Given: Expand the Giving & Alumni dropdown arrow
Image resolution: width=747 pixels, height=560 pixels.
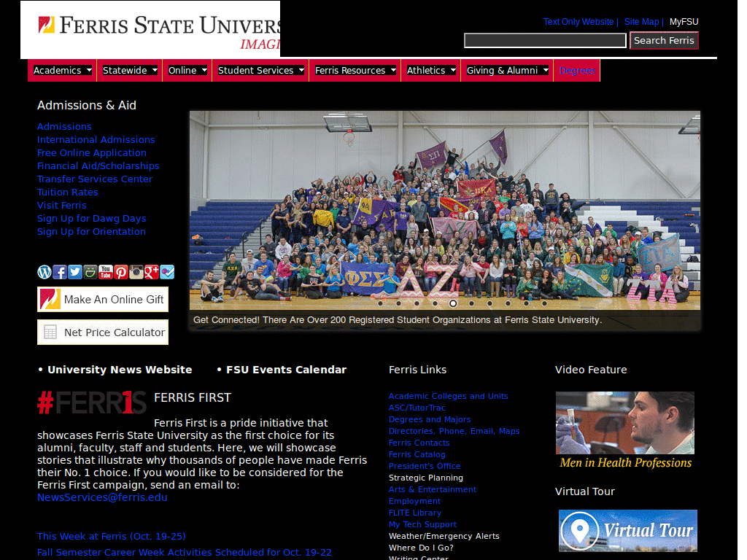Looking at the screenshot, I should 546,71.
